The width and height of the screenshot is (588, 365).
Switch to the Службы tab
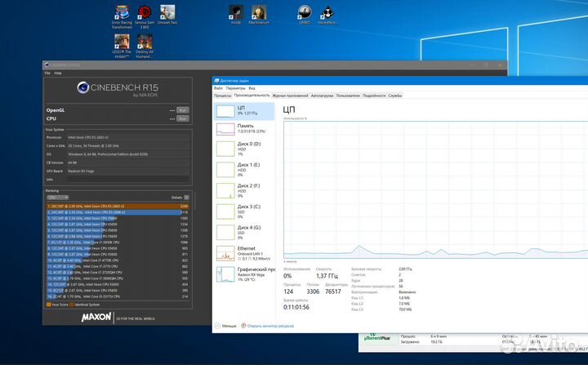pos(395,96)
